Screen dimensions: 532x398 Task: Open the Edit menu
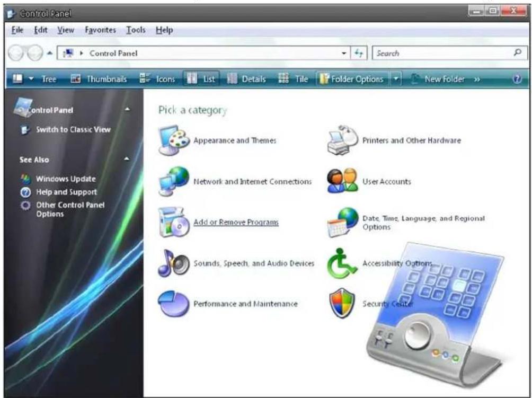[41, 30]
